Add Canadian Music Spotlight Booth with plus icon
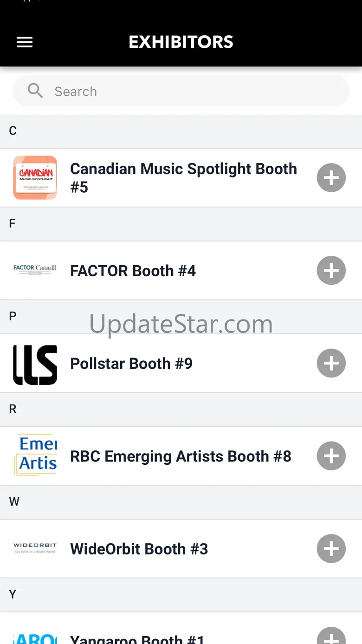Screen dimensions: 362x644 [x=331, y=178]
